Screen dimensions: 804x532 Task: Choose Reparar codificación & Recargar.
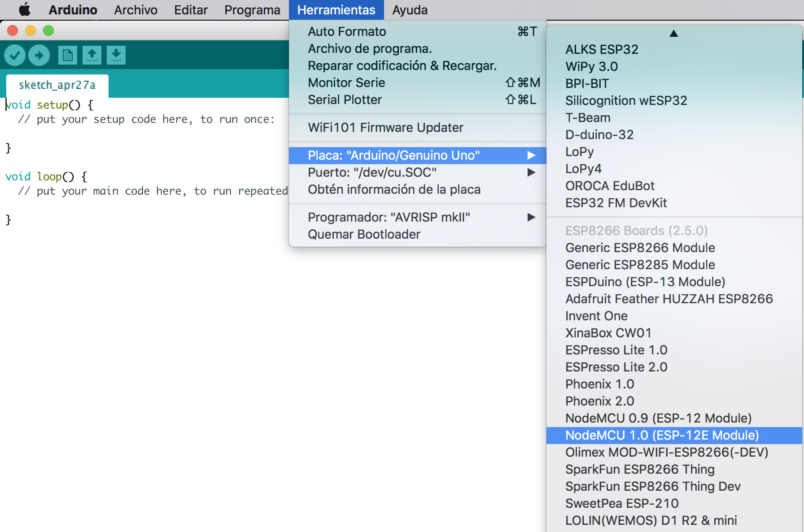(x=417, y=65)
